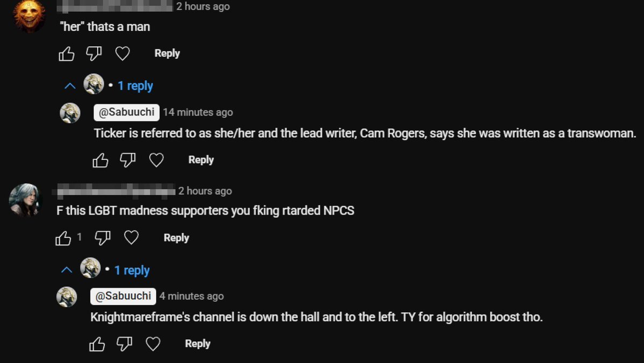The height and width of the screenshot is (363, 644).
Task: Heart the Knightmareframe's channel reply
Action: coord(153,344)
